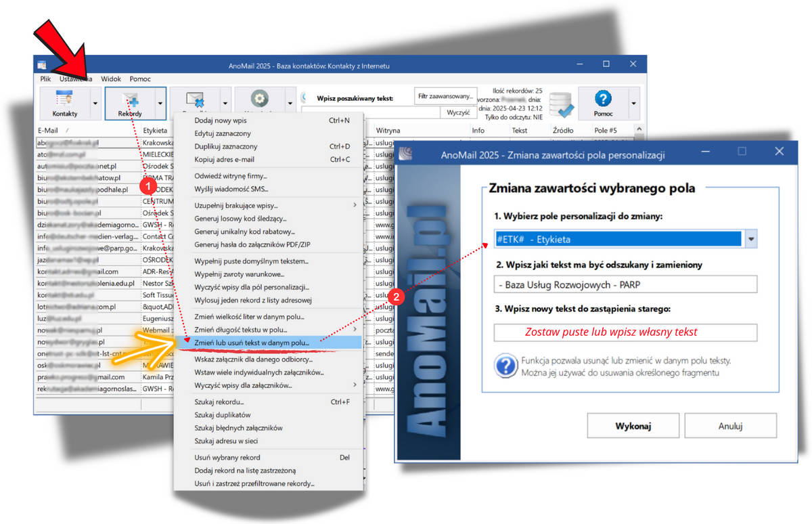Click the AnoMail app icon in main title bar

click(43, 66)
